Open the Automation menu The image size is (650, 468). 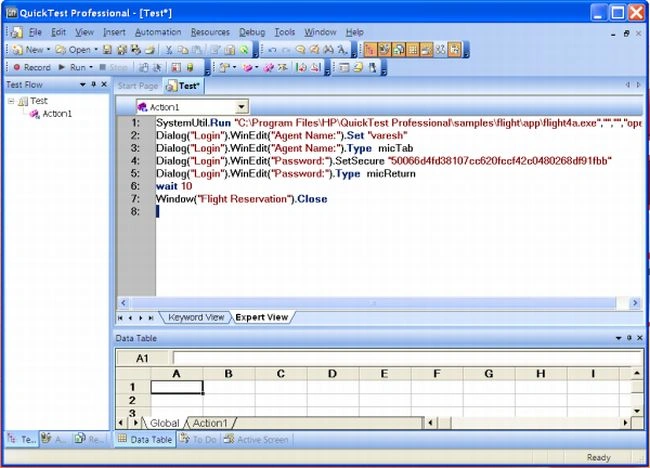(x=158, y=32)
